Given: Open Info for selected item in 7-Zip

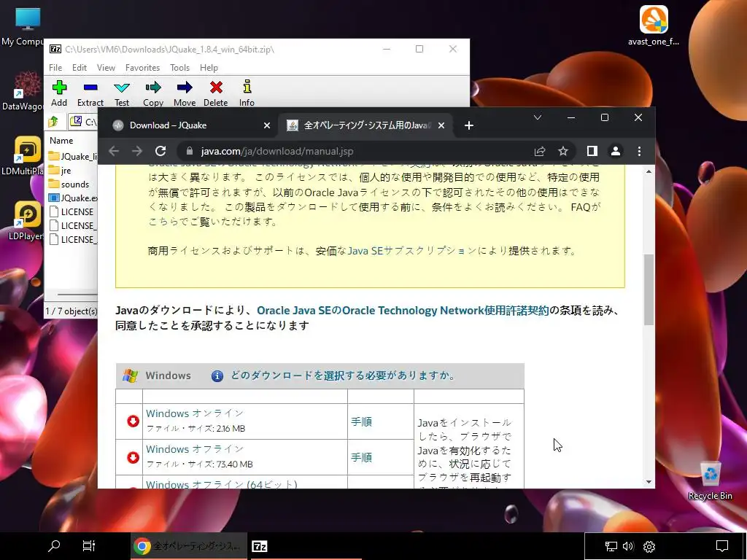Looking at the screenshot, I should click(x=247, y=93).
